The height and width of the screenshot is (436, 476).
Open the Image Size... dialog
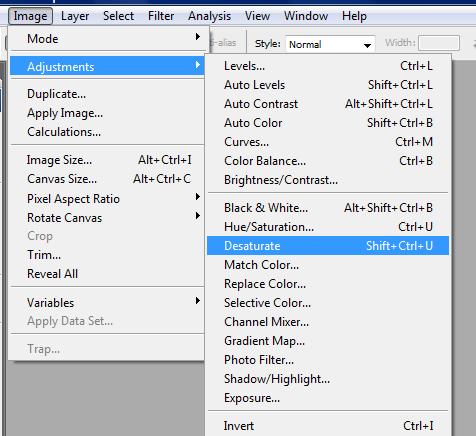pyautogui.click(x=107, y=160)
